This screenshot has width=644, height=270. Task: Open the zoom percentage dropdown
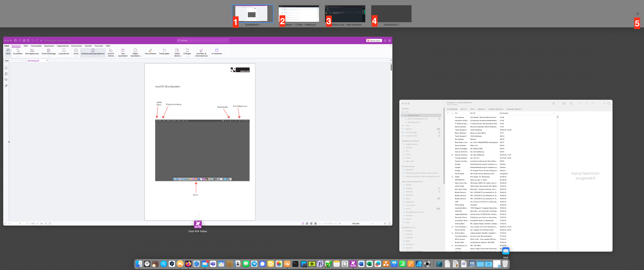coord(373,224)
